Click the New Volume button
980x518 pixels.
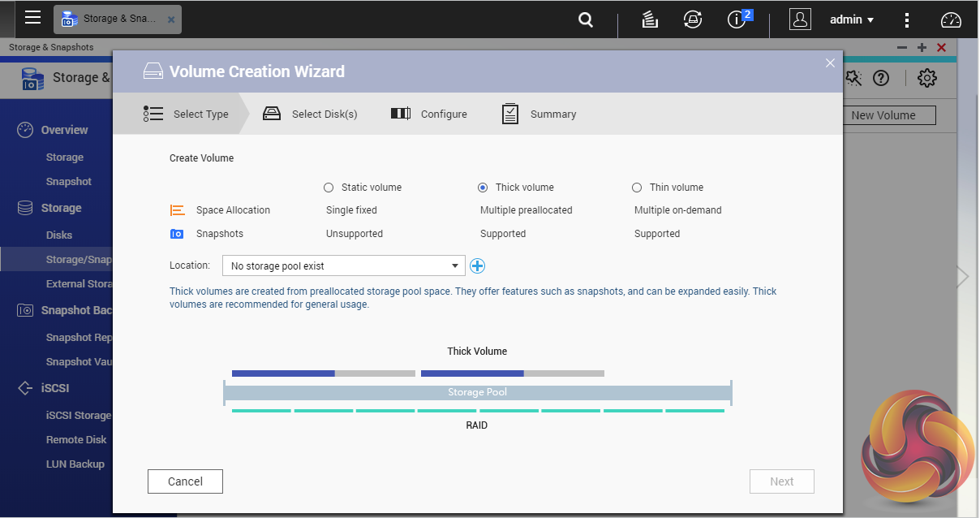click(883, 115)
